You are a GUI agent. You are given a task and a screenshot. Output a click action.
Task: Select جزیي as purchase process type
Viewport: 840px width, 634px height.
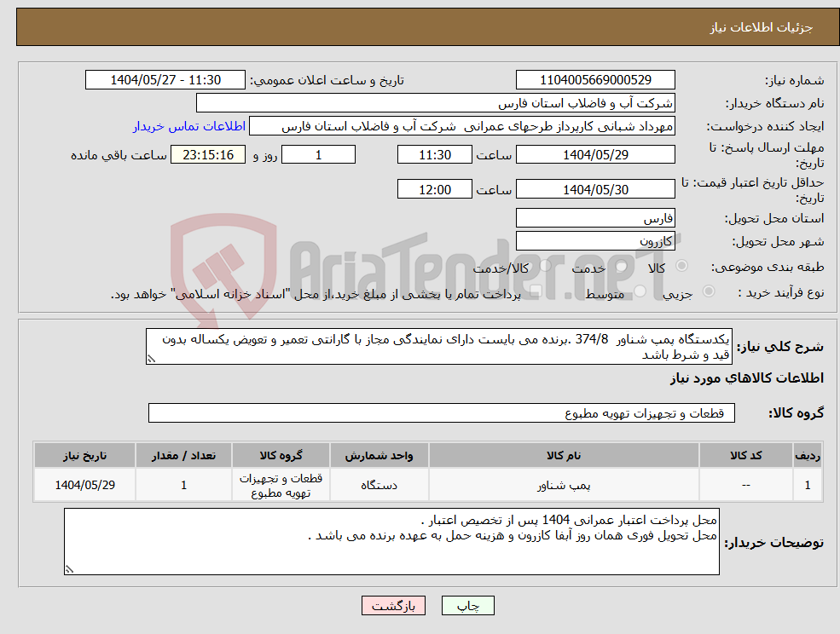[x=709, y=290]
